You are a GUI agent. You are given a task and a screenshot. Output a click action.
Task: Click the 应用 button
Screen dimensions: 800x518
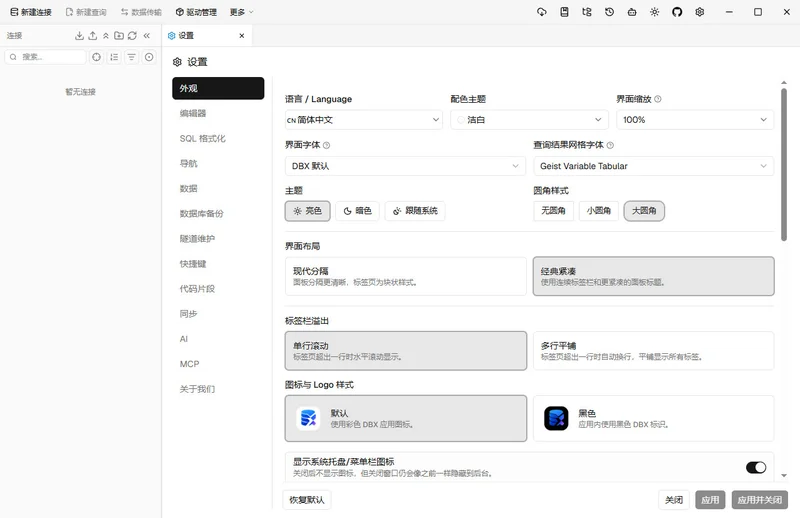pyautogui.click(x=710, y=500)
